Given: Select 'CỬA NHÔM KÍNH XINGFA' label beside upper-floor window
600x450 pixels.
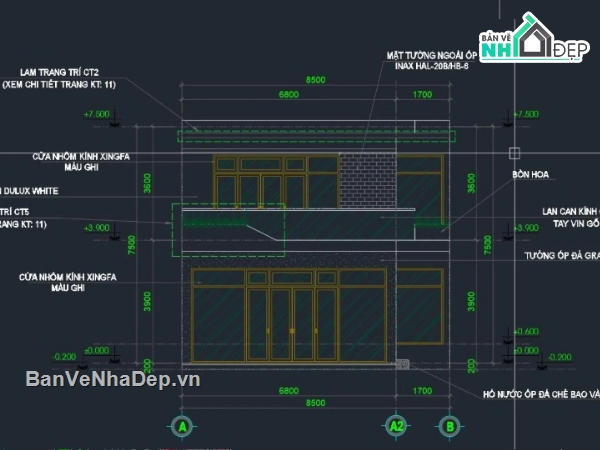Looking at the screenshot, I should [81, 157].
